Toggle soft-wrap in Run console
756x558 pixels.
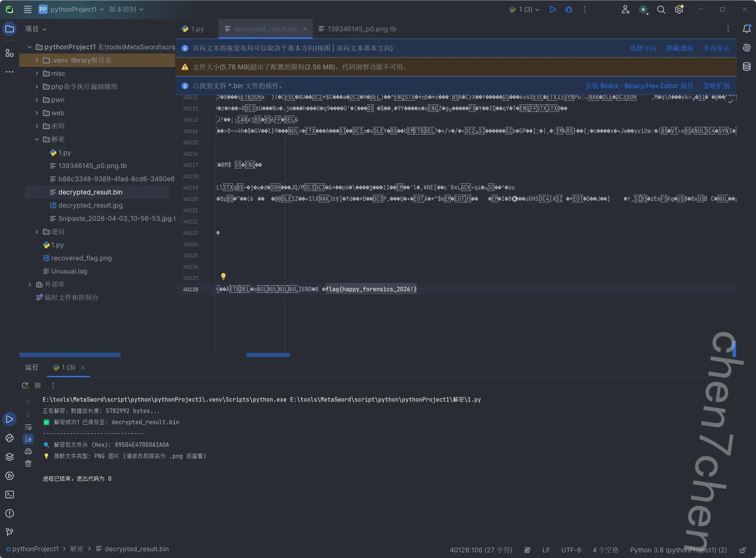28,427
